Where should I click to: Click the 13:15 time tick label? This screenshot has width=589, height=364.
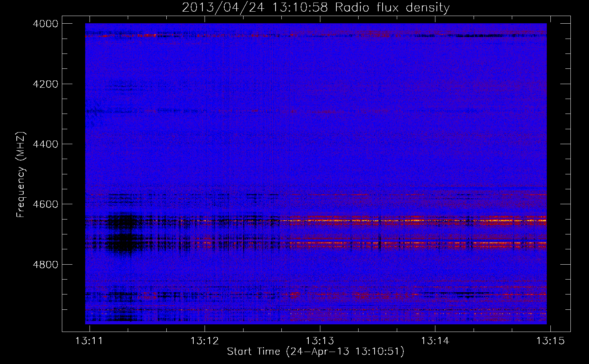pos(550,341)
